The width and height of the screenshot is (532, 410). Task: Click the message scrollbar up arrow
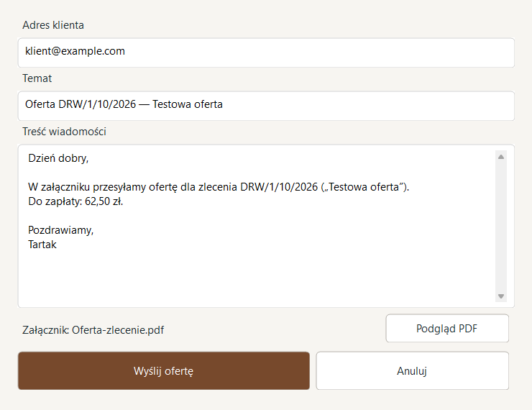[x=501, y=157]
